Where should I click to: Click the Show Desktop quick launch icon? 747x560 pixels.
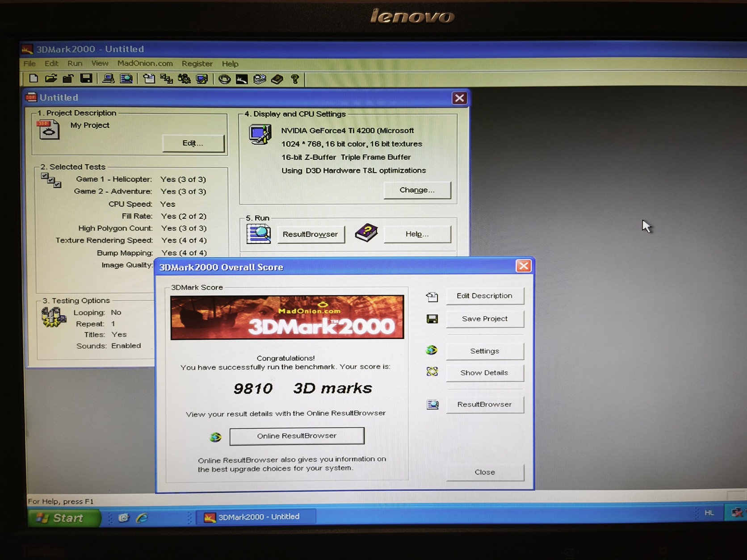(124, 518)
